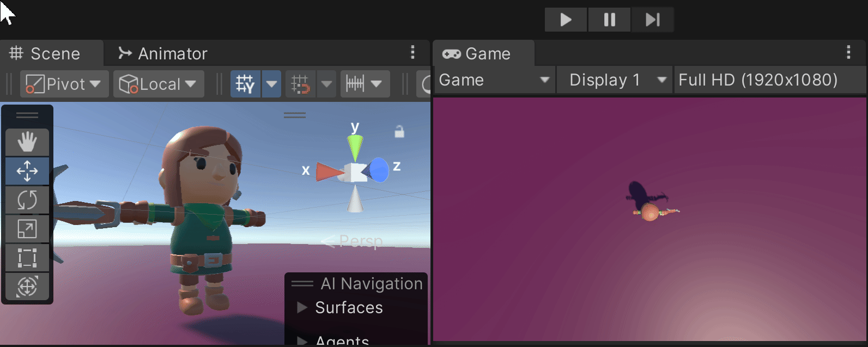Screen dimensions: 868x347
Task: Open Scene panel three-dot options menu
Action: (x=412, y=52)
